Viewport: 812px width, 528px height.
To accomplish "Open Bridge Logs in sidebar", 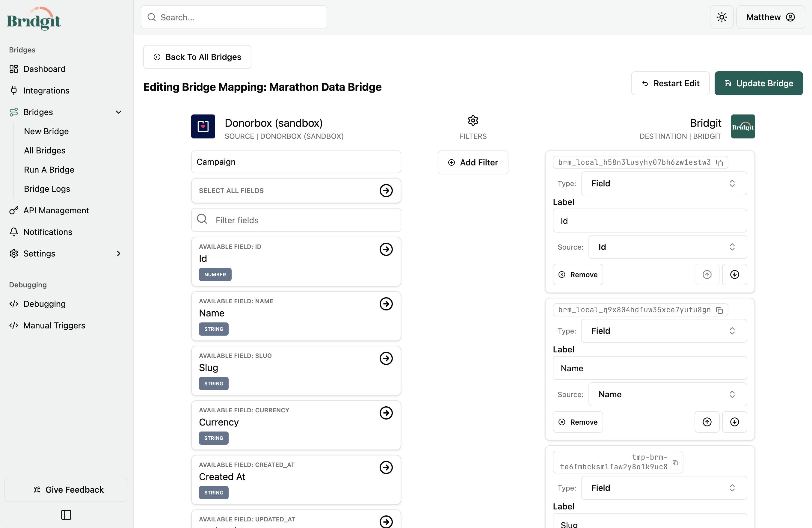I will click(x=47, y=189).
